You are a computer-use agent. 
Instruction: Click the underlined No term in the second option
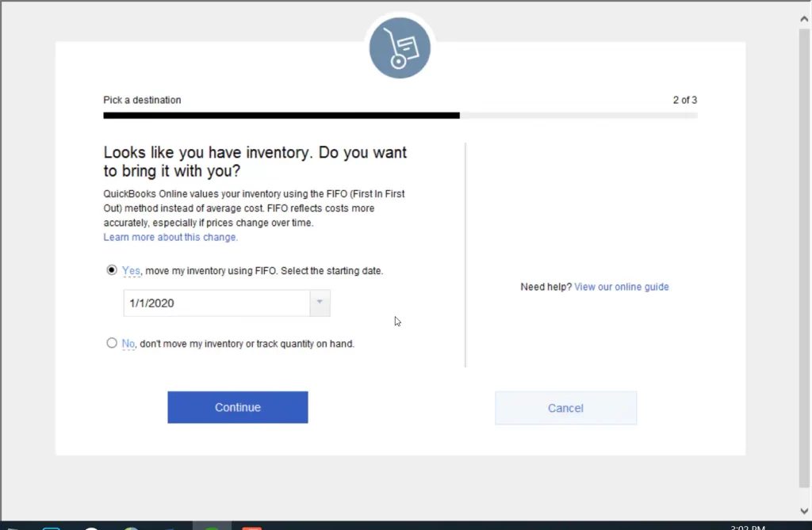click(128, 344)
